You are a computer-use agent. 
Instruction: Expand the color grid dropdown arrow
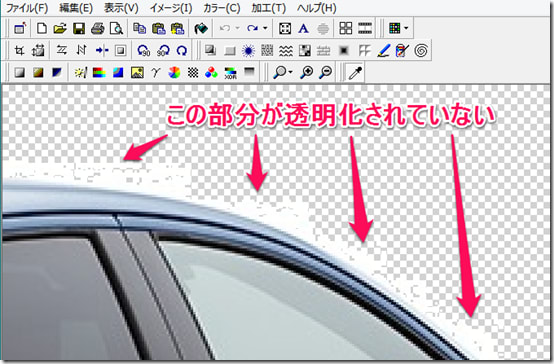406,28
